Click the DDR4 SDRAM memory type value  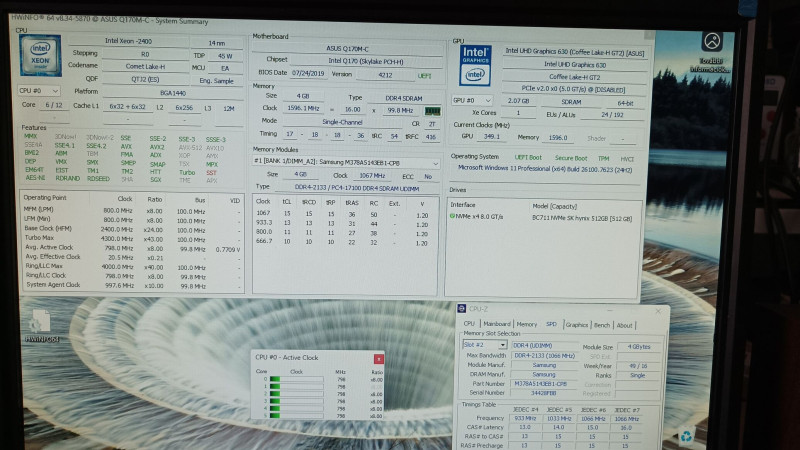403,98
